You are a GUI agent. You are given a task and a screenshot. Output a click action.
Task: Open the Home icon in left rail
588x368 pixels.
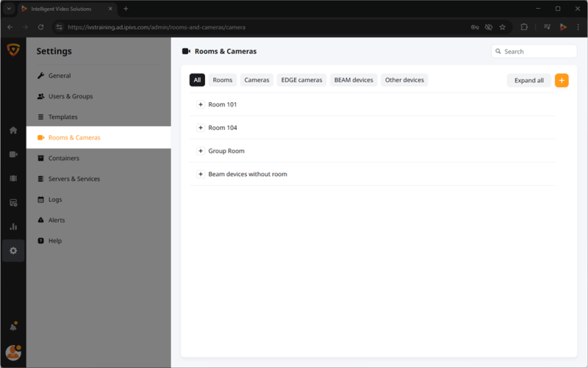[x=13, y=130]
